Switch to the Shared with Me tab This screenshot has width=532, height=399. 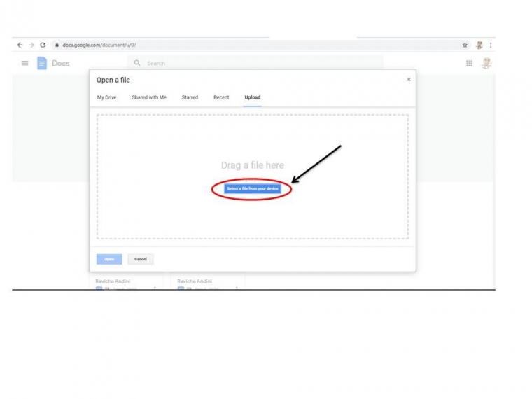tap(149, 97)
